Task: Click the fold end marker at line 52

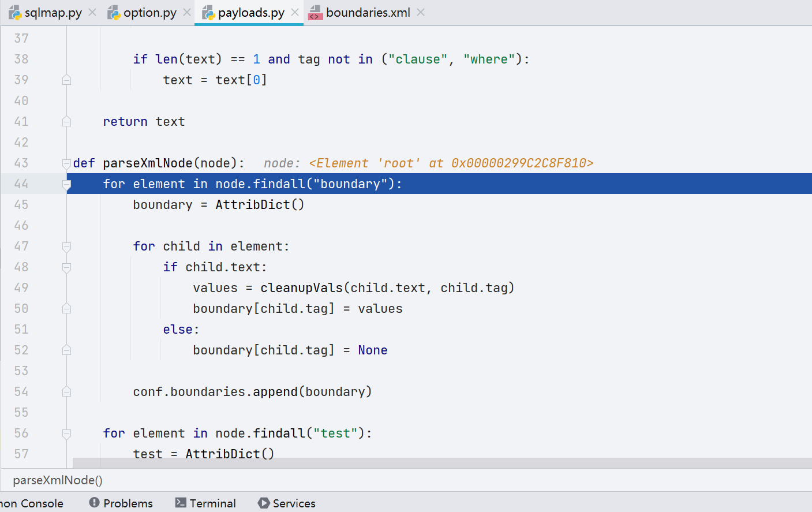Action: tap(66, 350)
